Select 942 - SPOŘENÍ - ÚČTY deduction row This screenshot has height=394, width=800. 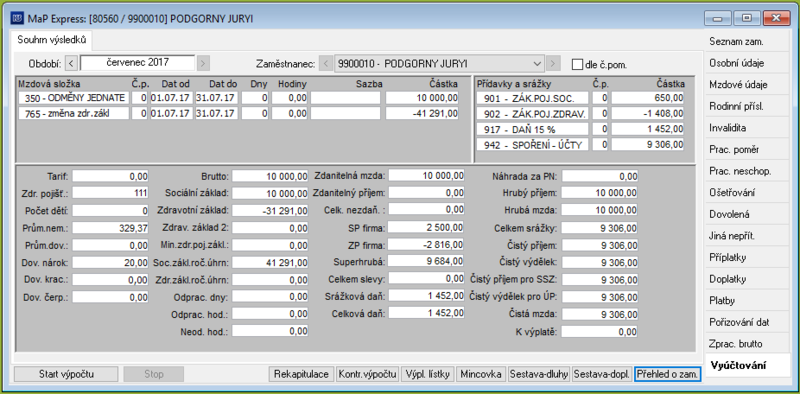[x=580, y=144]
